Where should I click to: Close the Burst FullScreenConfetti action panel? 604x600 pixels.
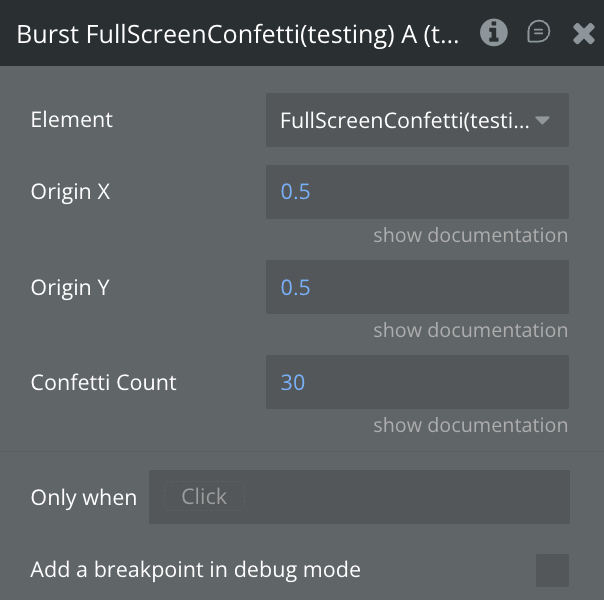(584, 34)
